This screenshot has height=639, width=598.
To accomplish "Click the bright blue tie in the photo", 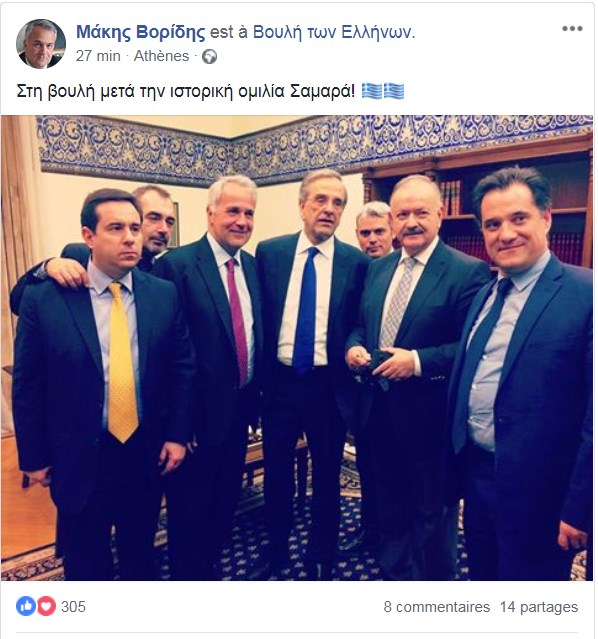I will coord(306,311).
